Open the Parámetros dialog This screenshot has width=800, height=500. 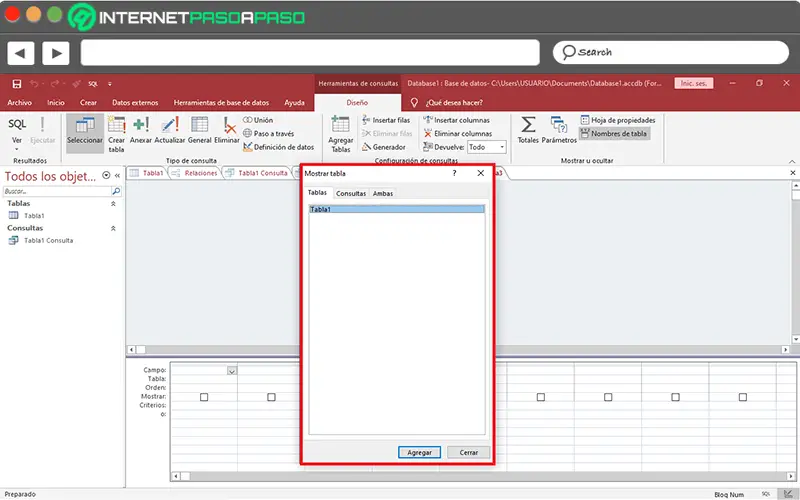coord(559,130)
